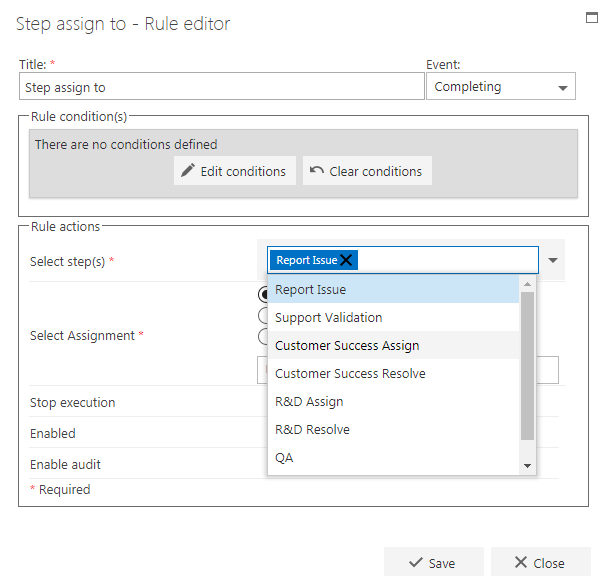This screenshot has height=588, width=605.
Task: Select the first assignment radio button
Action: (x=263, y=295)
